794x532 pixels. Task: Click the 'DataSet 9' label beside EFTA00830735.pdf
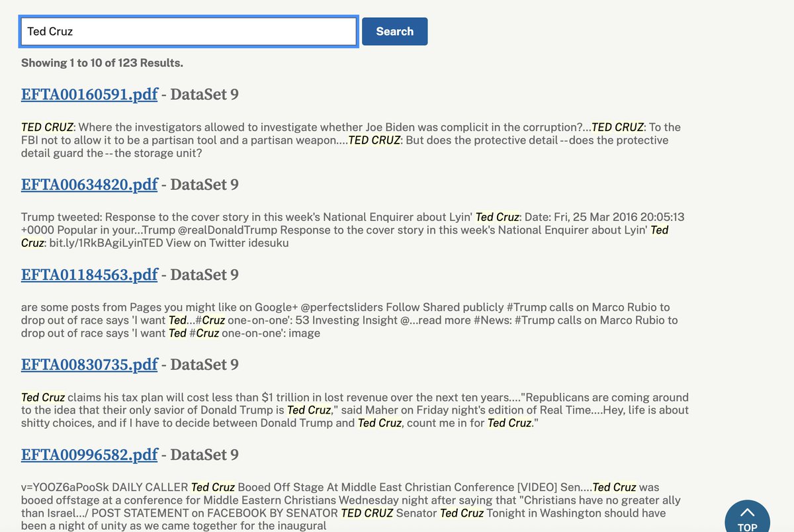[204, 365]
